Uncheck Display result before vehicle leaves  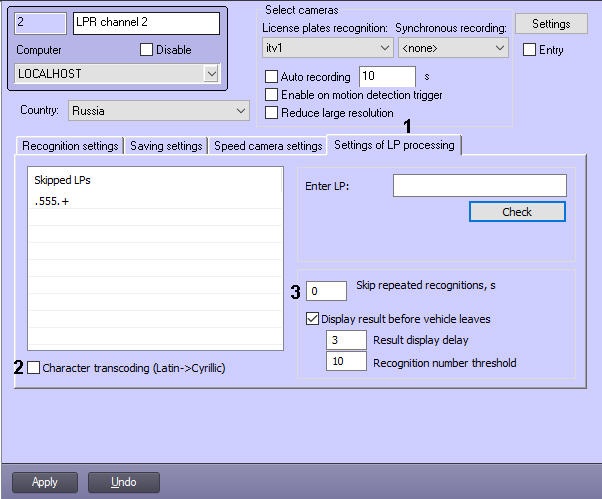pyautogui.click(x=312, y=319)
